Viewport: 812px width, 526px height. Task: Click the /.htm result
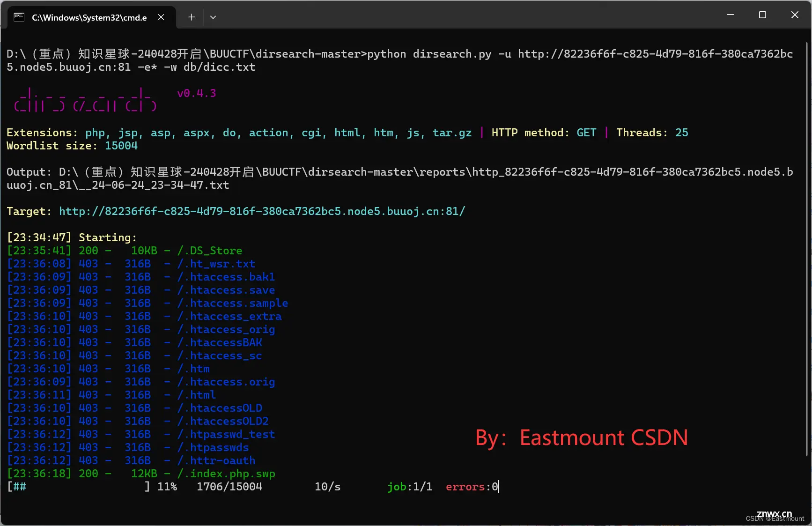(108, 369)
